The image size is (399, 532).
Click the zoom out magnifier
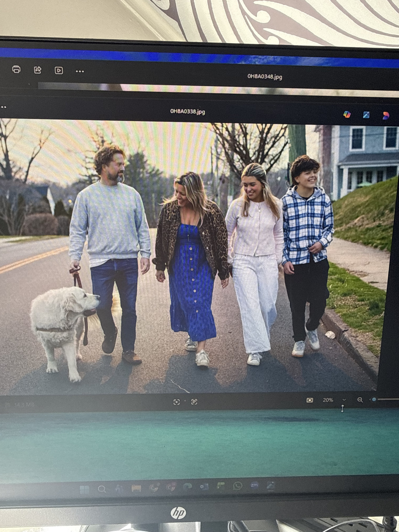click(x=360, y=400)
